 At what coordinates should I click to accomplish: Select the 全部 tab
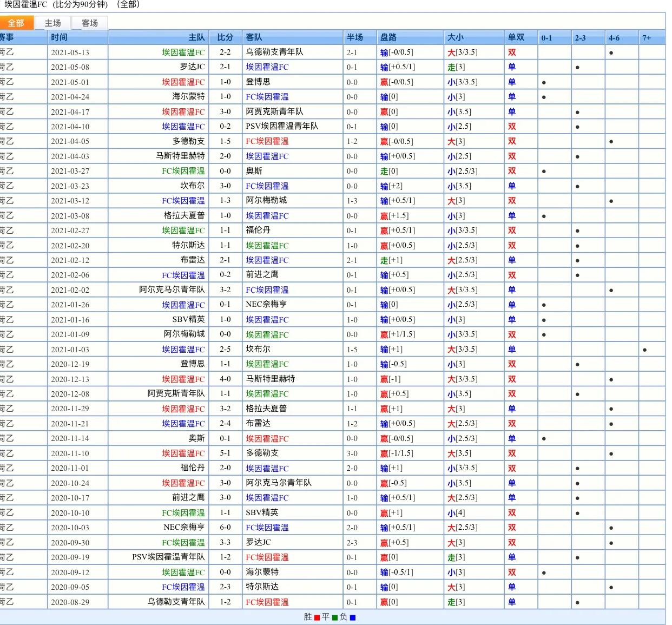(x=16, y=23)
